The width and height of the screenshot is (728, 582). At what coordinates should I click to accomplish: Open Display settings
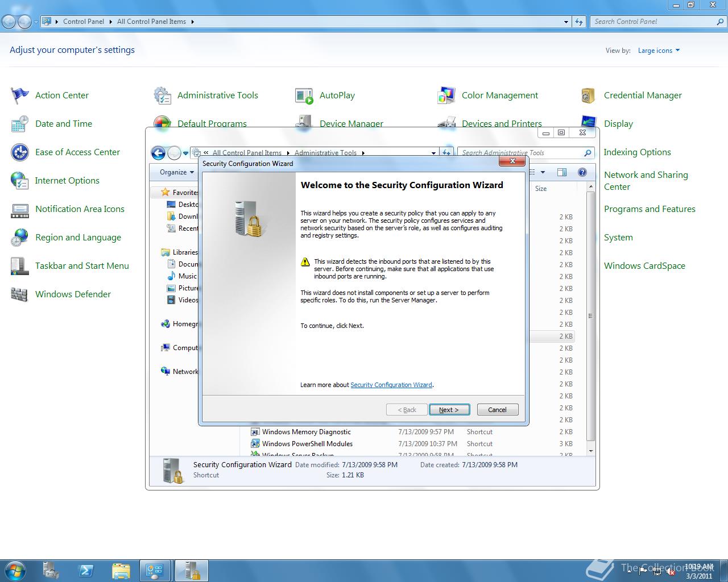pos(618,124)
